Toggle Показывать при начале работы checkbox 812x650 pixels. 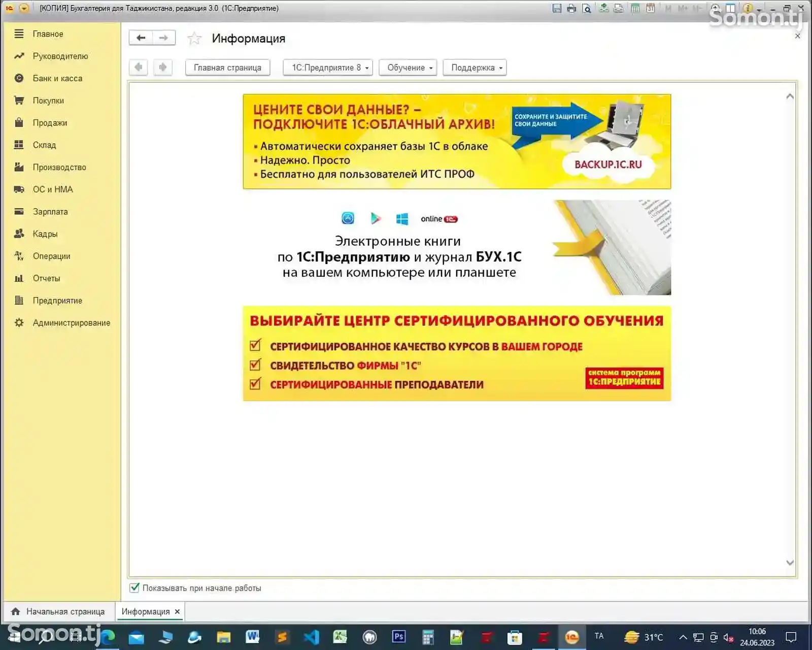[134, 588]
